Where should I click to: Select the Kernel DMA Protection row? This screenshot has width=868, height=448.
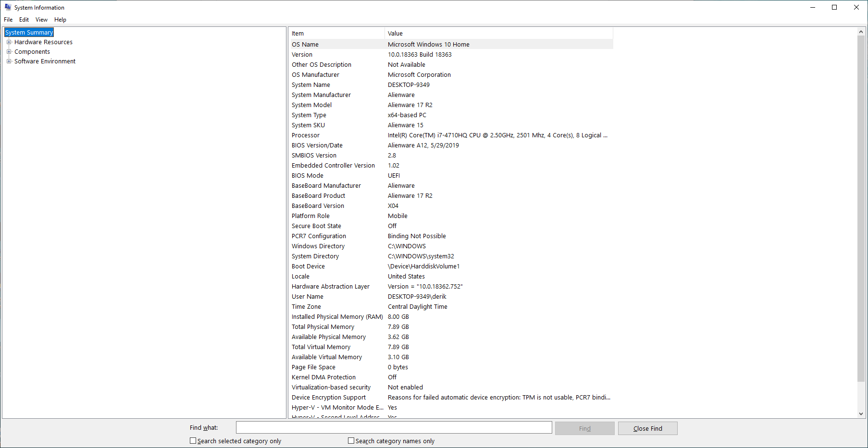point(451,377)
